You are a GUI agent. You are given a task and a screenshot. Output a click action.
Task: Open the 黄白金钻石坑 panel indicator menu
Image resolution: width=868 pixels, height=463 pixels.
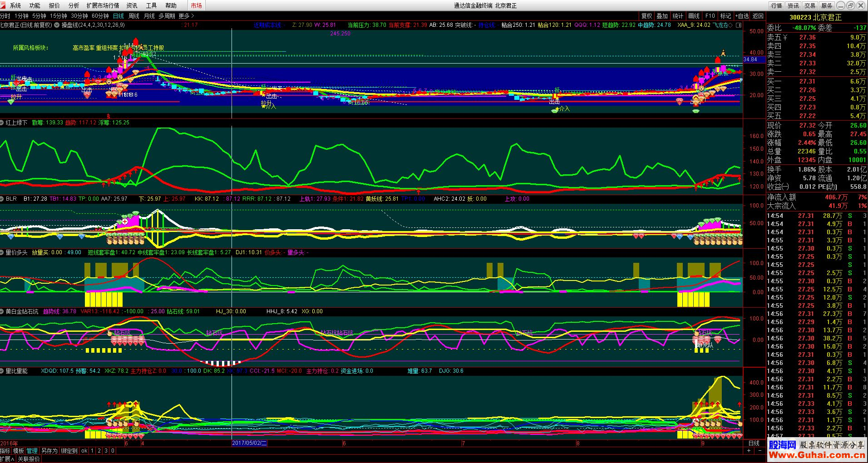point(2,311)
